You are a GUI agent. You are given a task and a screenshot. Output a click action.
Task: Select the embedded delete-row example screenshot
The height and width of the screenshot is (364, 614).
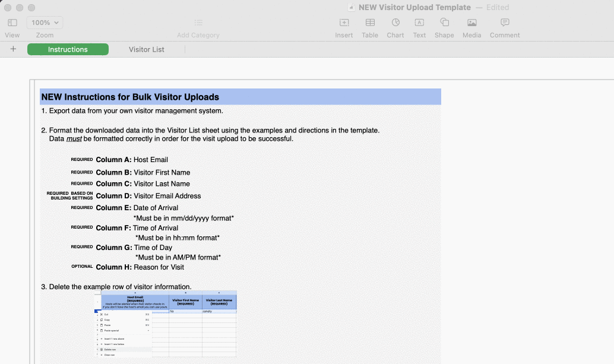[165, 324]
